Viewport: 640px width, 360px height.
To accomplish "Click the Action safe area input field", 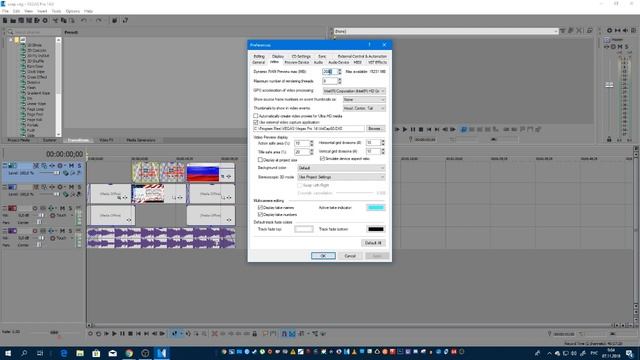I will pyautogui.click(x=301, y=143).
